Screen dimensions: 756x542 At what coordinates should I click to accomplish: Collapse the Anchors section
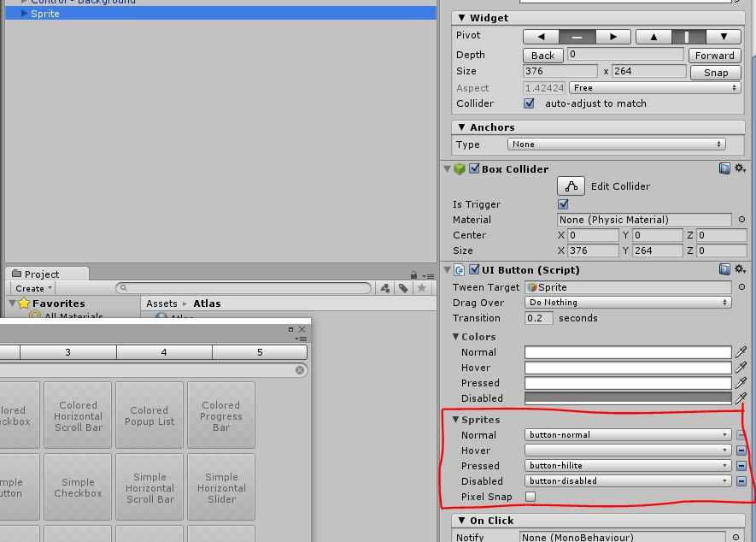(x=462, y=127)
